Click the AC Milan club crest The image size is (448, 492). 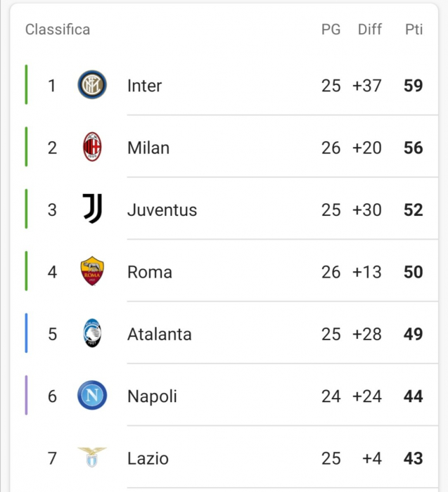(x=92, y=147)
